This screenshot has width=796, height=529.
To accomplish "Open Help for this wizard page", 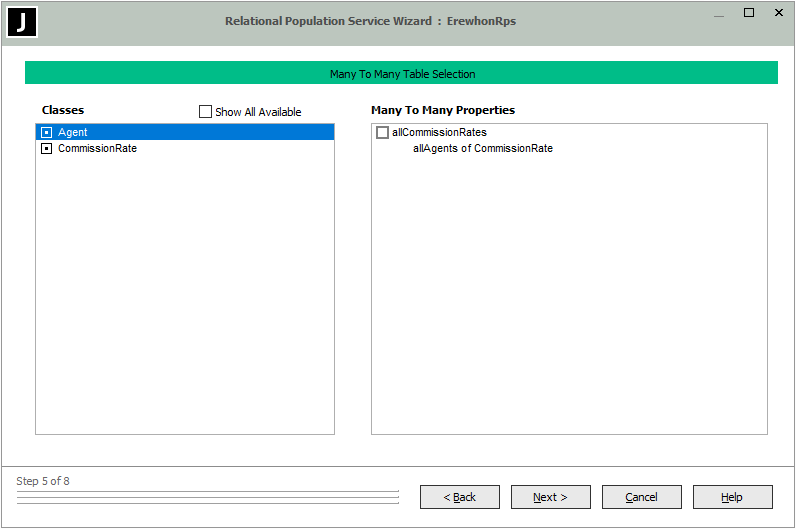I will point(732,497).
